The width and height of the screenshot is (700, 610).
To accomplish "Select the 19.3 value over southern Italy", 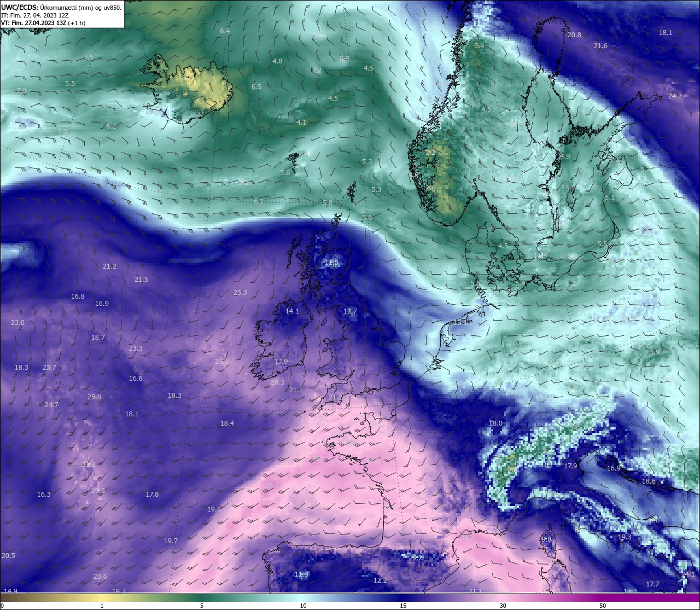I will coord(625,538).
